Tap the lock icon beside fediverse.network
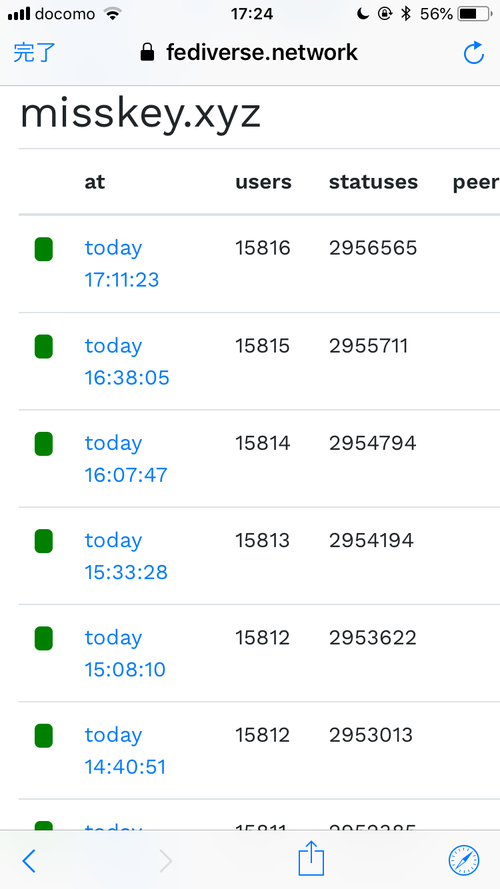Image resolution: width=500 pixels, height=889 pixels. 147,53
